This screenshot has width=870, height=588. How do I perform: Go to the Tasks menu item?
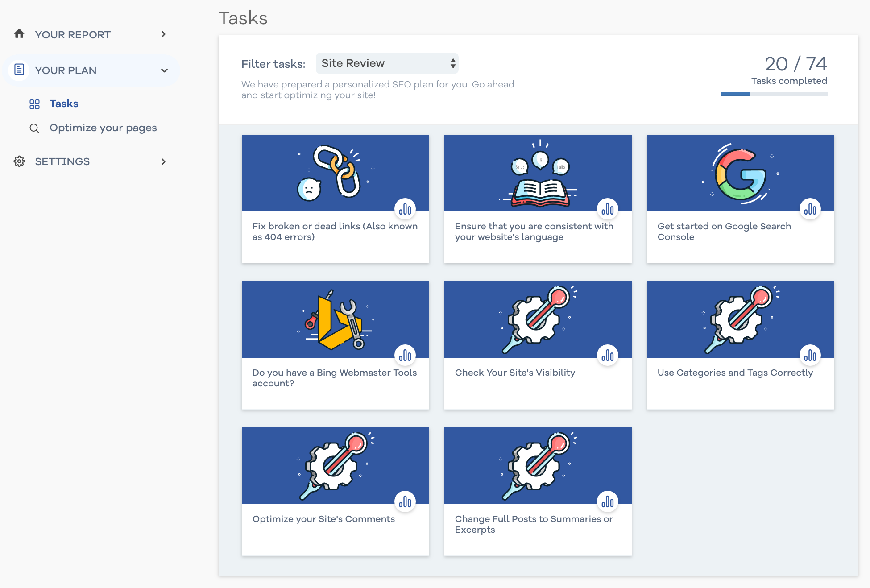[x=64, y=104]
